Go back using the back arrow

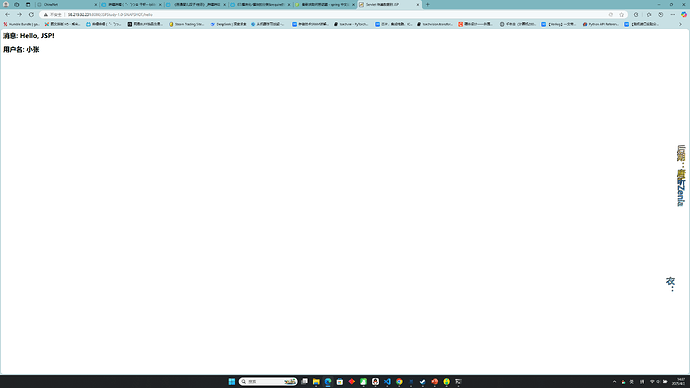[x=7, y=15]
